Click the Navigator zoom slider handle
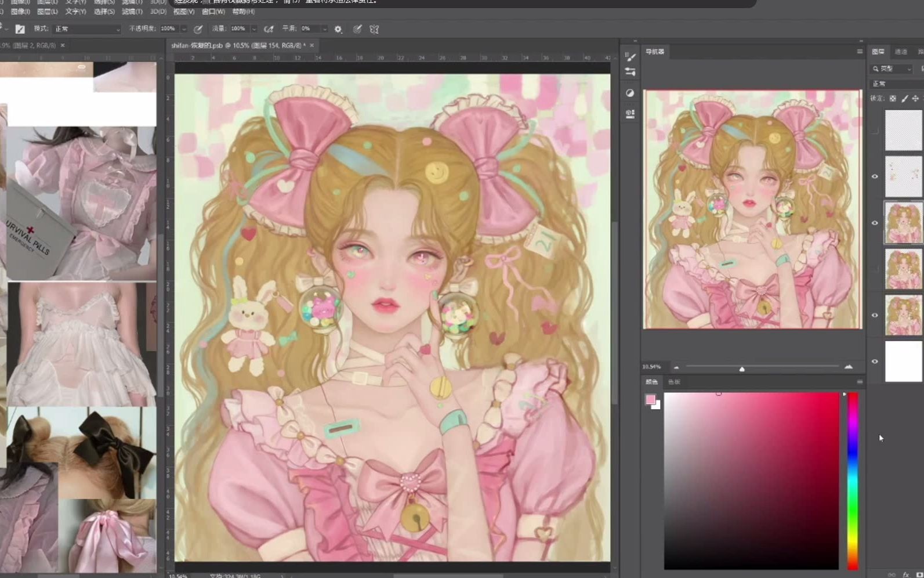924x578 pixels. click(x=742, y=369)
